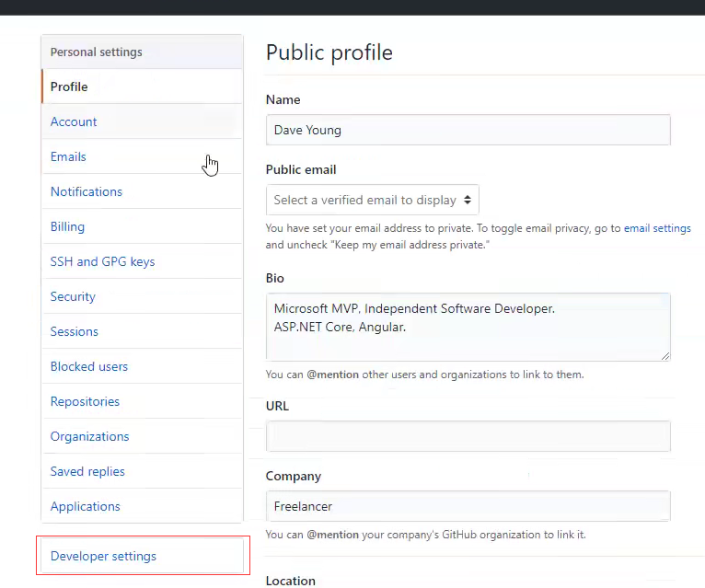
Task: Open Applications settings
Action: point(85,506)
